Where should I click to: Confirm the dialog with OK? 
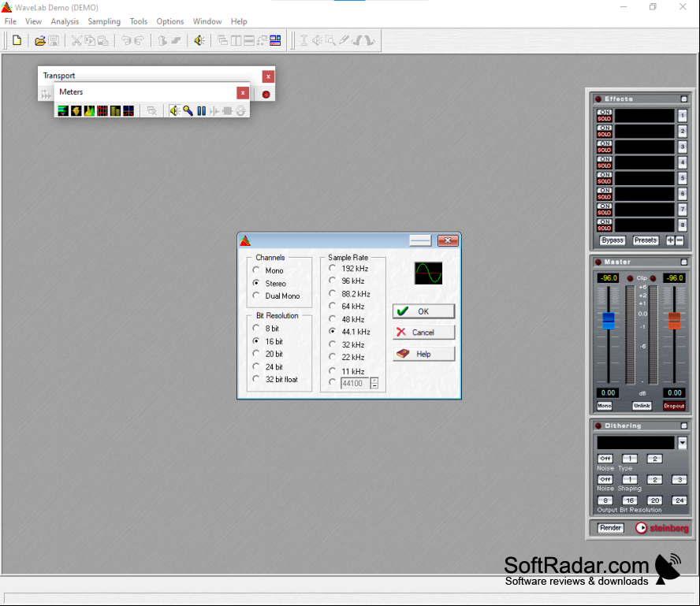[x=423, y=311]
